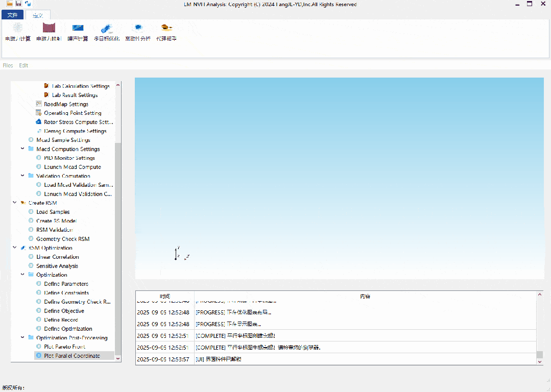Screen dimensions: 551x392
Task: Open the 代理模型 surrogate model tool
Action: 166,29
